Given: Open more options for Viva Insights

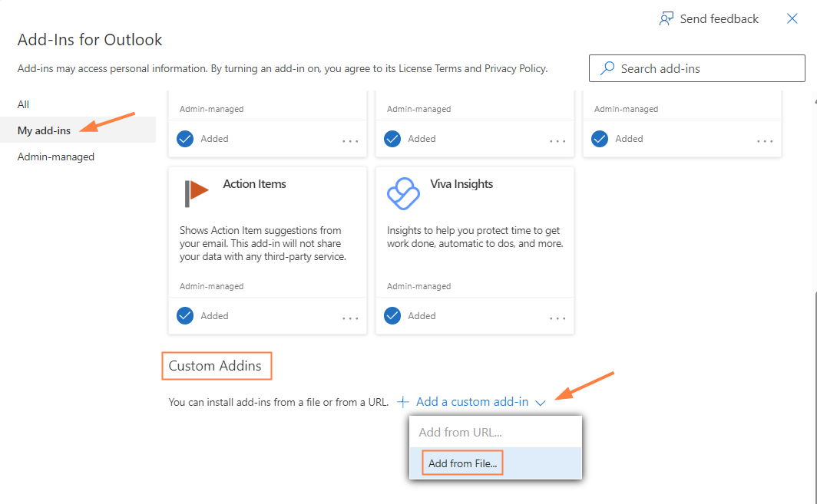Looking at the screenshot, I should coord(557,318).
